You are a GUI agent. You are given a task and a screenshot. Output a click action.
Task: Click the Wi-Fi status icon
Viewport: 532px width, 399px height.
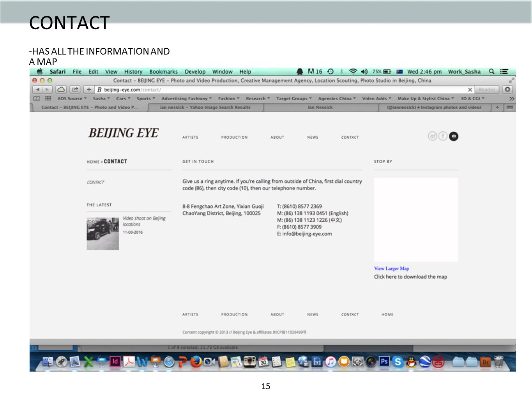(353, 71)
